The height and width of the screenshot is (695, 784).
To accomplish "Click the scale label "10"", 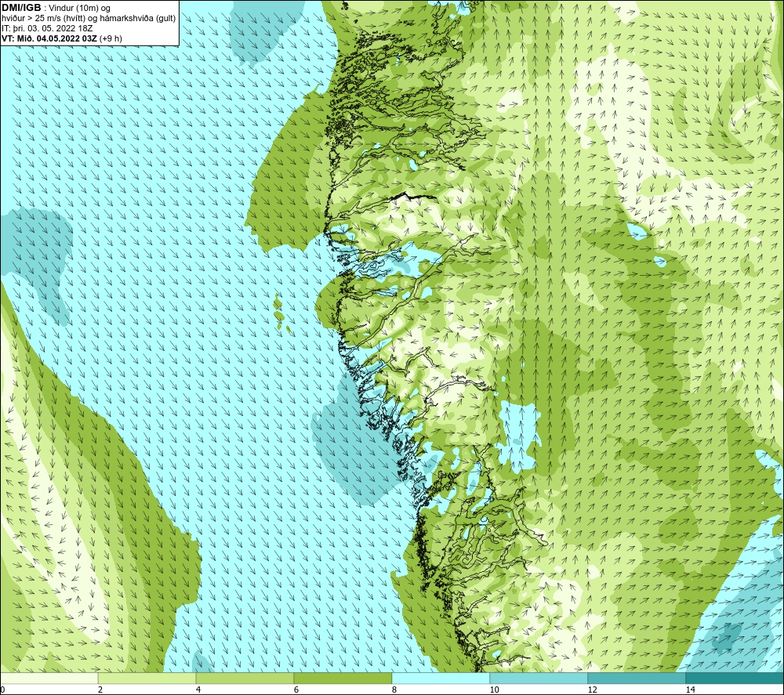I will pyautogui.click(x=494, y=690).
